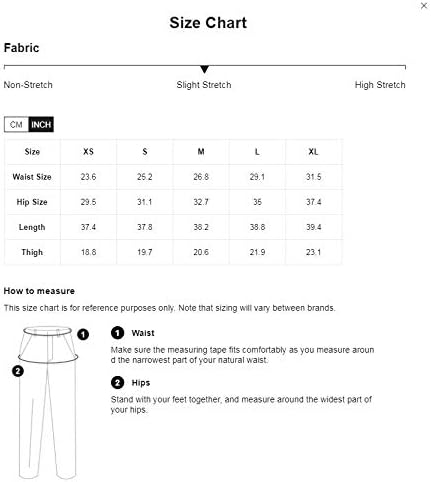
Task: Click the Hips number 2 icon in the instructions
Action: (117, 382)
